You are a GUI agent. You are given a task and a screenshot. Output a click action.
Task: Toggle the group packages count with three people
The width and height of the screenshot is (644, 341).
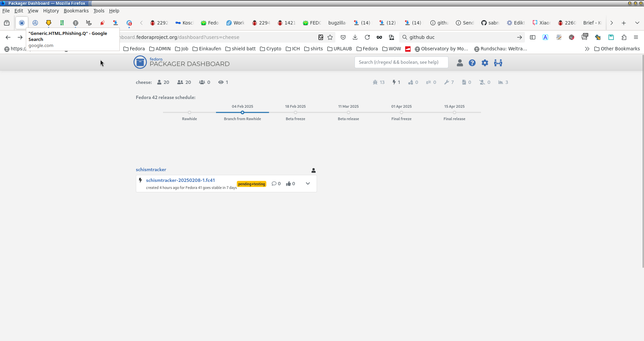click(205, 82)
